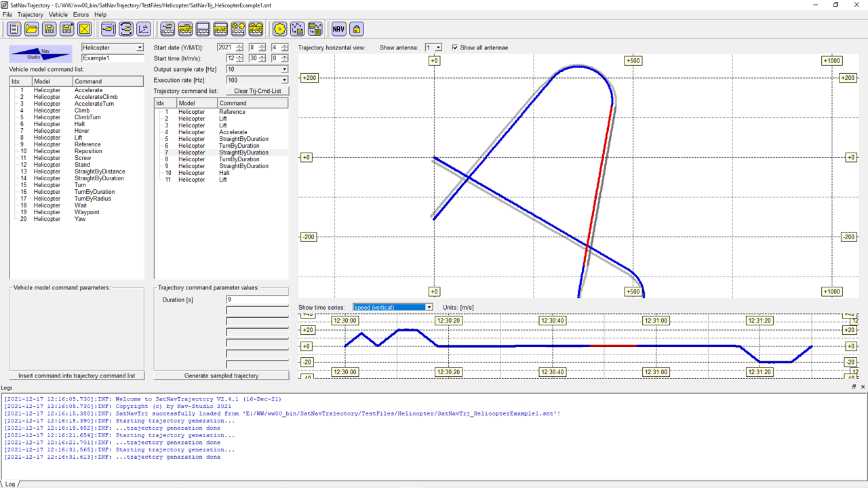Select TurnByRadius in vehicle command list
The width and height of the screenshot is (868, 488).
94,199
